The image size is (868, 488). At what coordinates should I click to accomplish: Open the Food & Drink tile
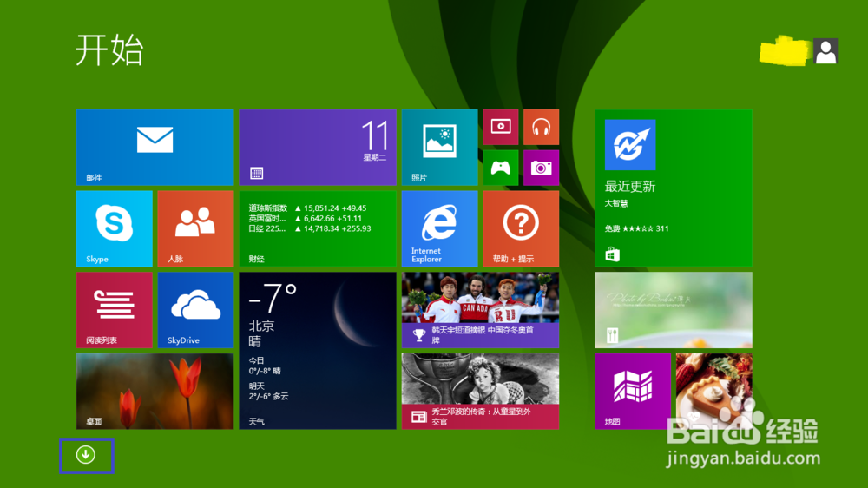(x=674, y=310)
